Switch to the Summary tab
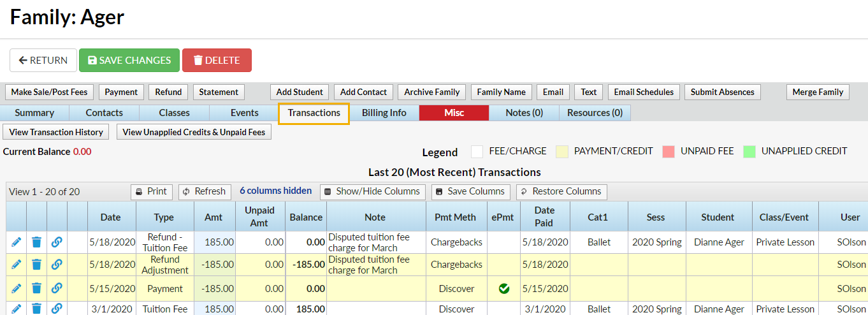The height and width of the screenshot is (315, 868). (x=34, y=113)
